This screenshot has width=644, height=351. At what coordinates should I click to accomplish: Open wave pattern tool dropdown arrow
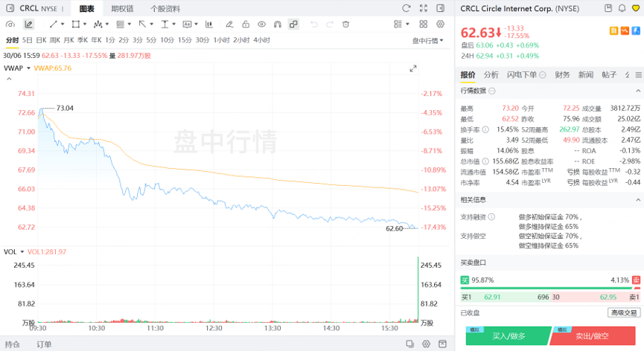(x=106, y=25)
